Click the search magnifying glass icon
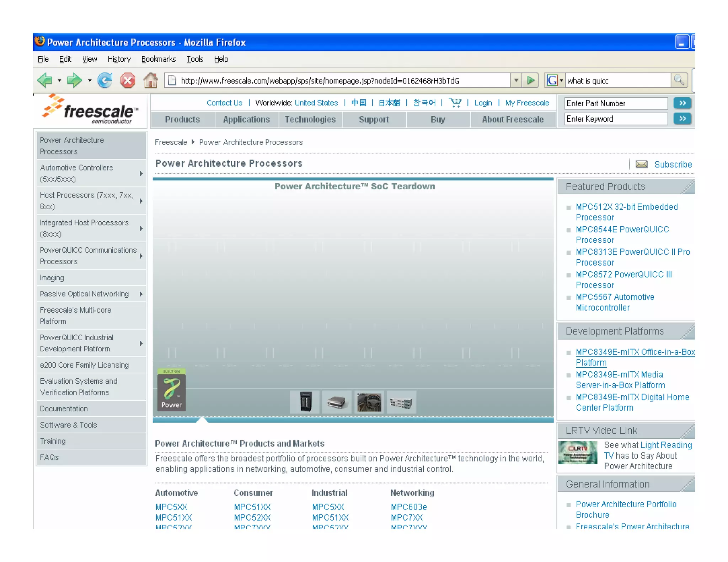Viewport: 728px width, 562px height. coord(679,80)
